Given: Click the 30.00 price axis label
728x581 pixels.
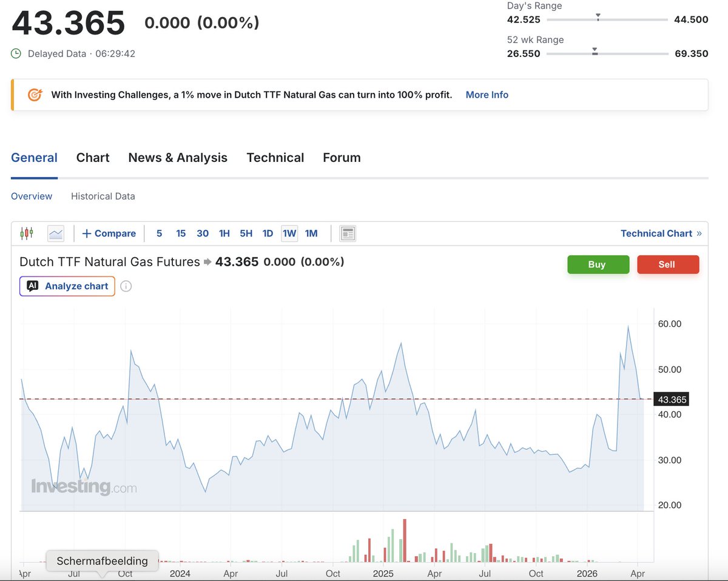Looking at the screenshot, I should tap(670, 460).
